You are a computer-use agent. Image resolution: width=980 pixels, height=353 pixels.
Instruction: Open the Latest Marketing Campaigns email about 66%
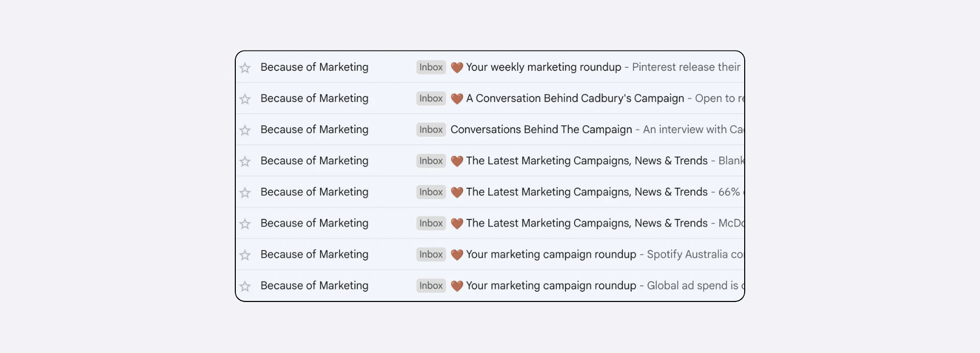click(586, 192)
